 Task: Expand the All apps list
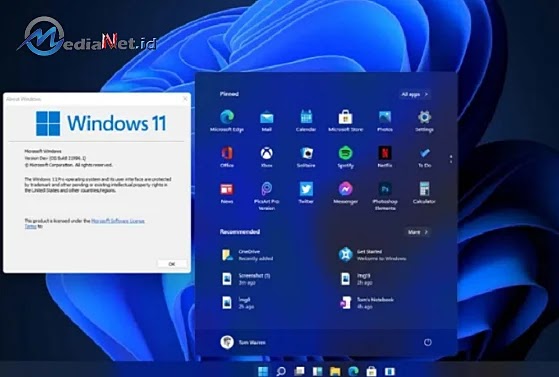414,94
